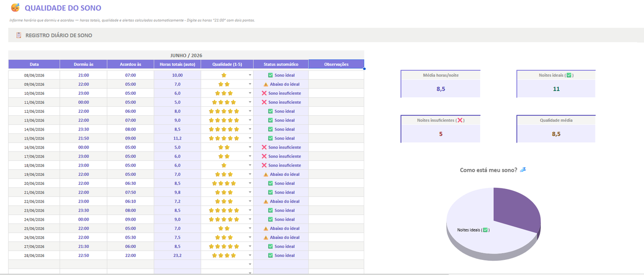Screen dimensions: 644x275
Task: Click Sono ideal status for 12/06/2026
Action: click(281, 111)
